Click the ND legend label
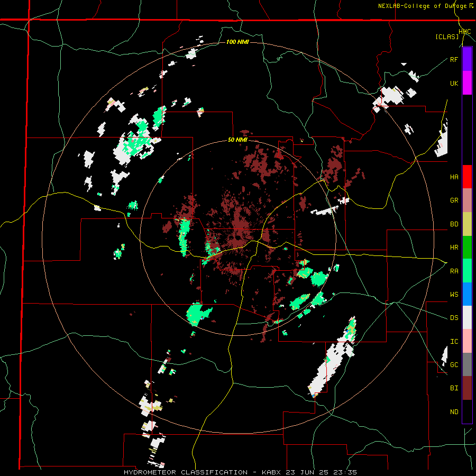This screenshot has width=476, height=476. coord(454,411)
